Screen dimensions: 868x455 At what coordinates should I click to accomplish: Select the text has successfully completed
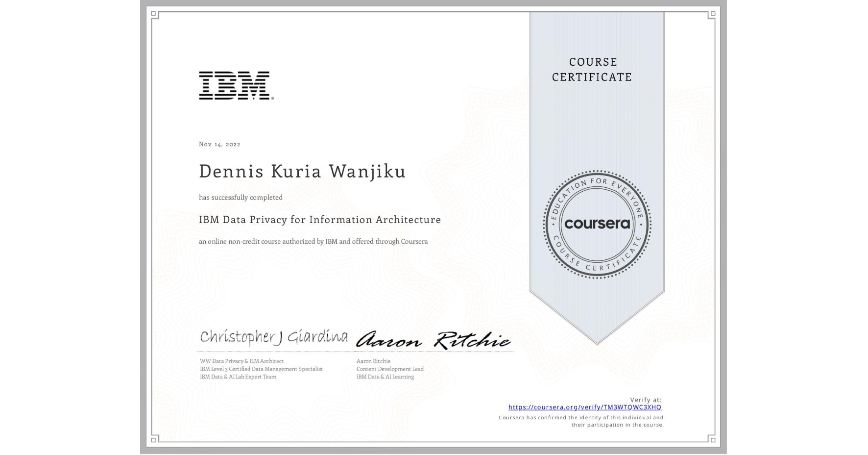click(x=241, y=197)
